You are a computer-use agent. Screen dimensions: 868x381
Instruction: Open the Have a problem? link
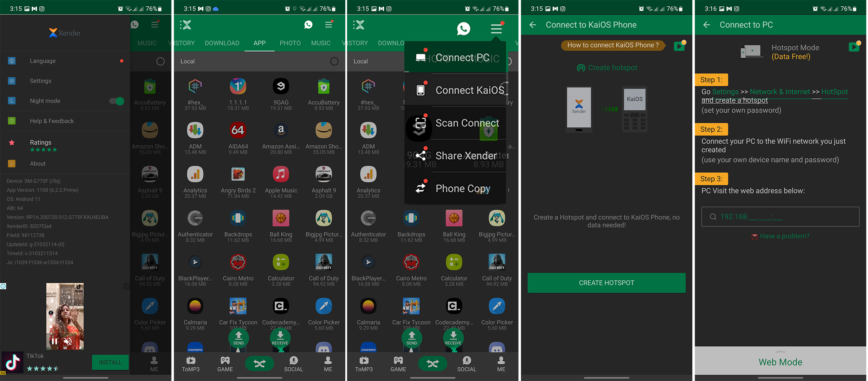click(780, 236)
